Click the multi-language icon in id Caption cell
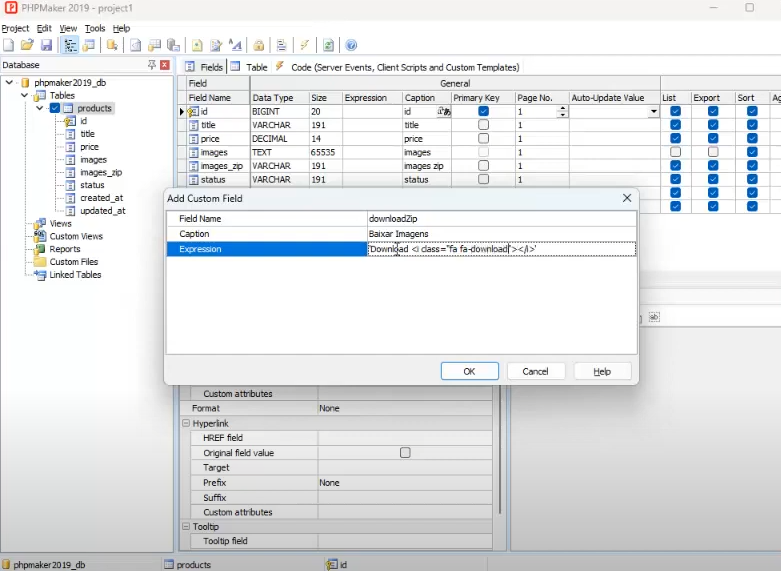Viewport: 781px width, 571px height. 444,112
